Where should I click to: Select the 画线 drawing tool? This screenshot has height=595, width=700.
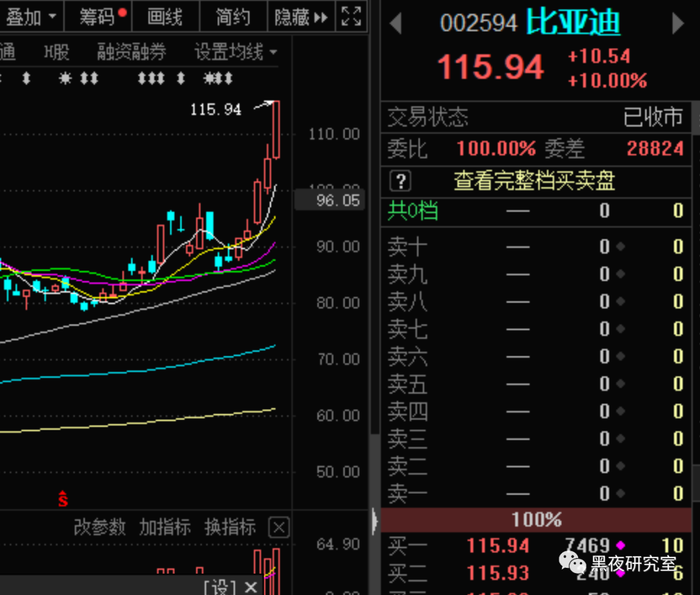pos(166,17)
